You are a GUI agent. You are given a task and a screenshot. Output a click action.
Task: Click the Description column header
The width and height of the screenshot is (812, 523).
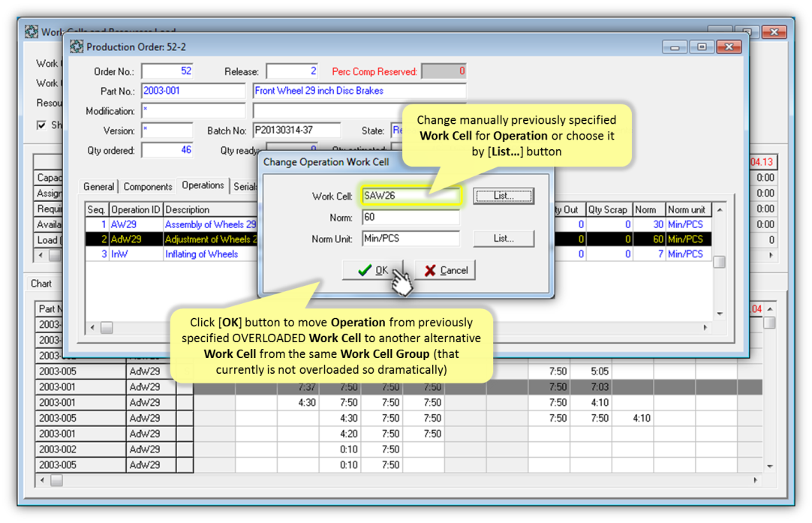[210, 209]
